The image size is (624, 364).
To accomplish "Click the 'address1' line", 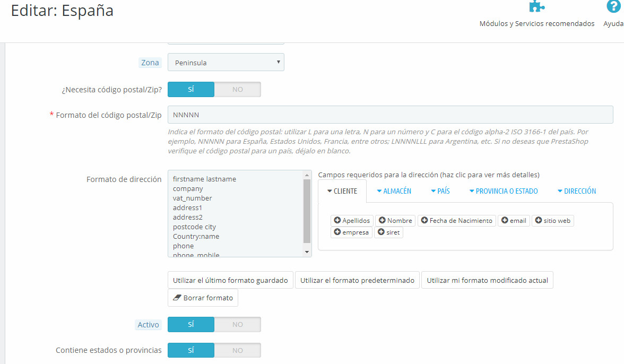I will pos(187,207).
